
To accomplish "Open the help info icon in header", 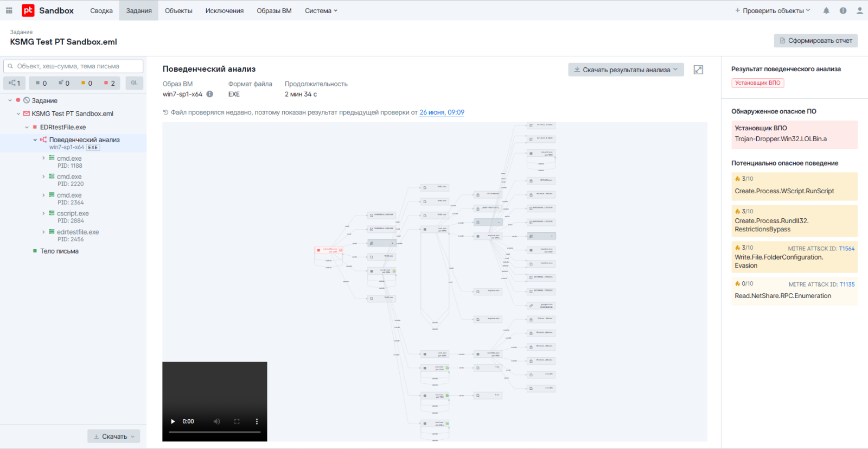I will coord(843,10).
